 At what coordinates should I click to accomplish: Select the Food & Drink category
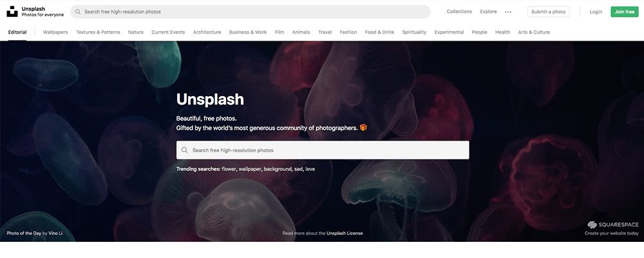pyautogui.click(x=379, y=32)
